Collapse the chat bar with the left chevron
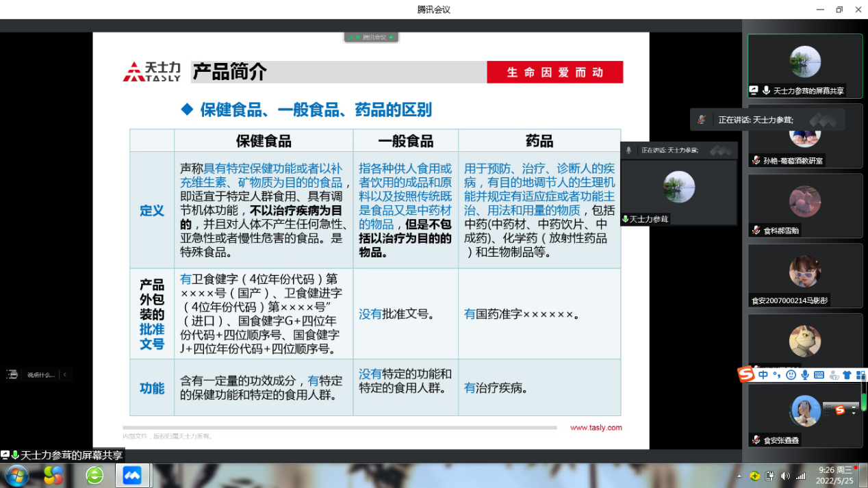Image resolution: width=868 pixels, height=488 pixels. point(65,374)
